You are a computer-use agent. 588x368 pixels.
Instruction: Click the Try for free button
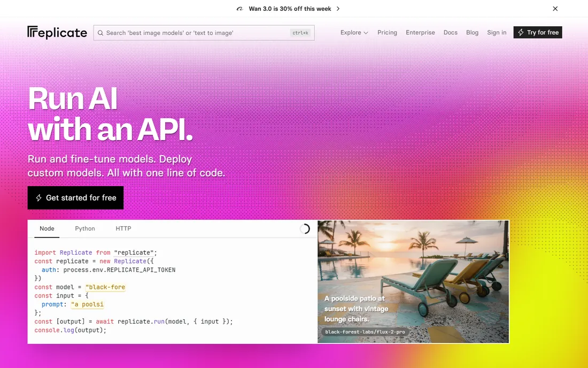(538, 32)
